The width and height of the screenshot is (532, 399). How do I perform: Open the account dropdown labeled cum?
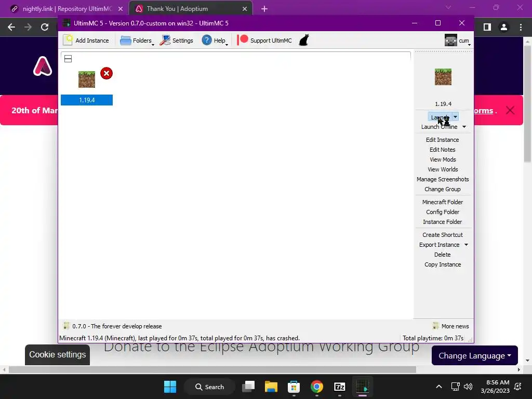pos(458,41)
